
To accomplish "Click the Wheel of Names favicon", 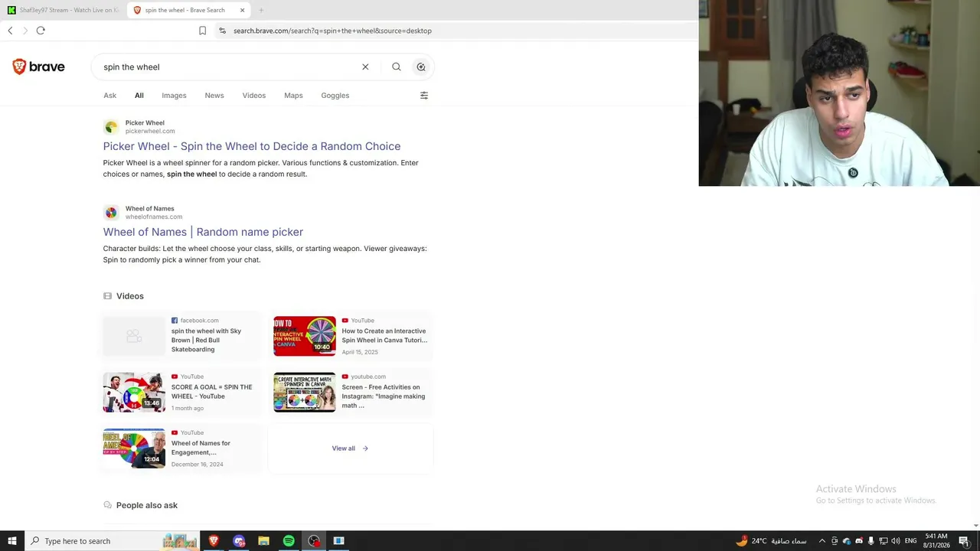I will click(111, 213).
